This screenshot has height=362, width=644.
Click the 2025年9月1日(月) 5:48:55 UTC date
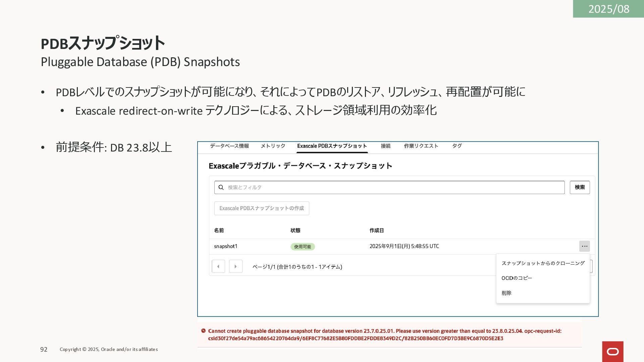tap(404, 246)
